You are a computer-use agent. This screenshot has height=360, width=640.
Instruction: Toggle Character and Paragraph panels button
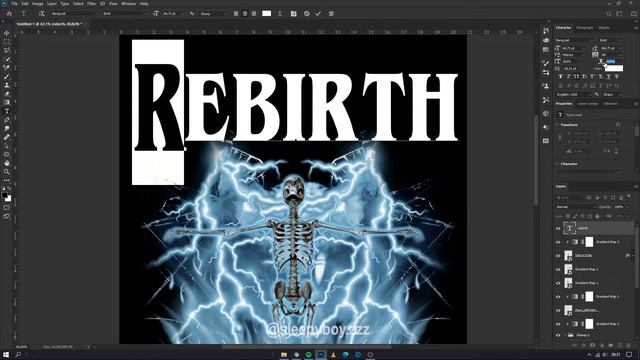(x=293, y=13)
